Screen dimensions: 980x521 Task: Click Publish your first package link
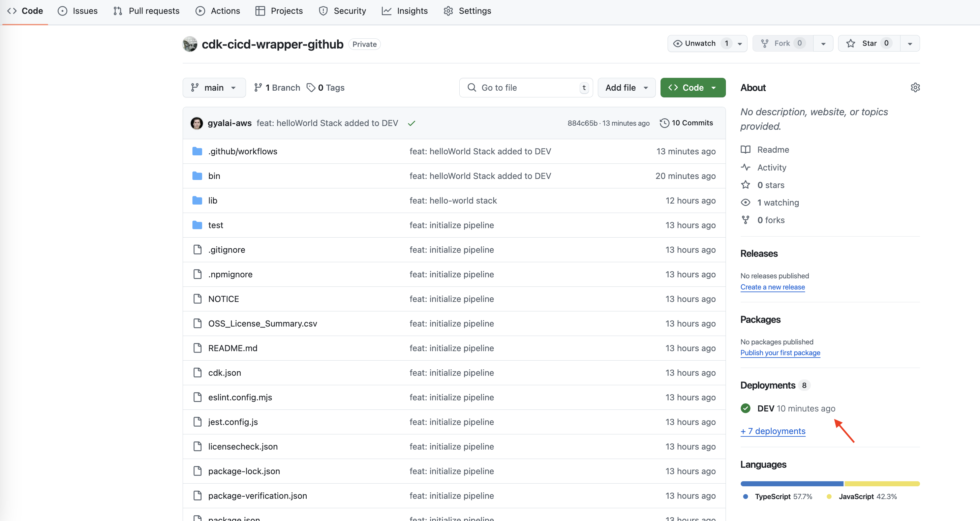[780, 353]
